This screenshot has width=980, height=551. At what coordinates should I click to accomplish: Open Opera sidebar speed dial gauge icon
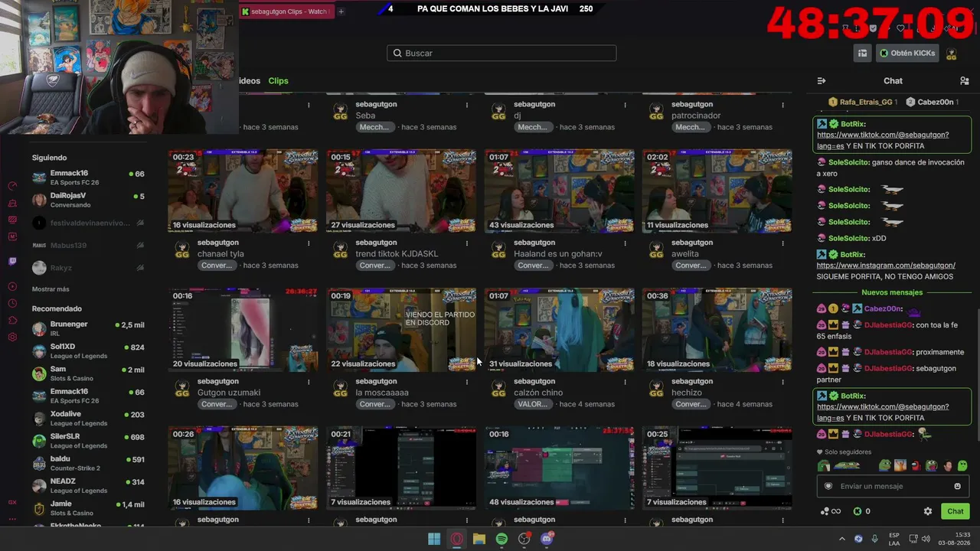pos(12,186)
